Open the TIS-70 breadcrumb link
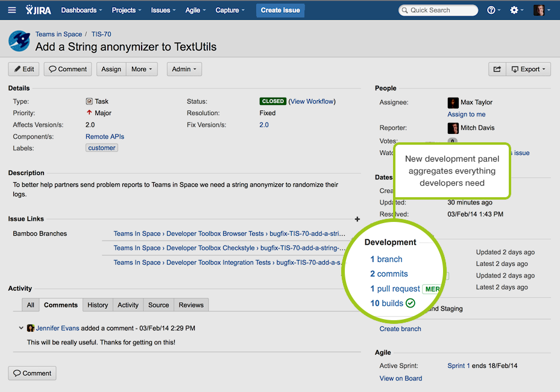Screen dimensions: 560x392 (x=101, y=34)
